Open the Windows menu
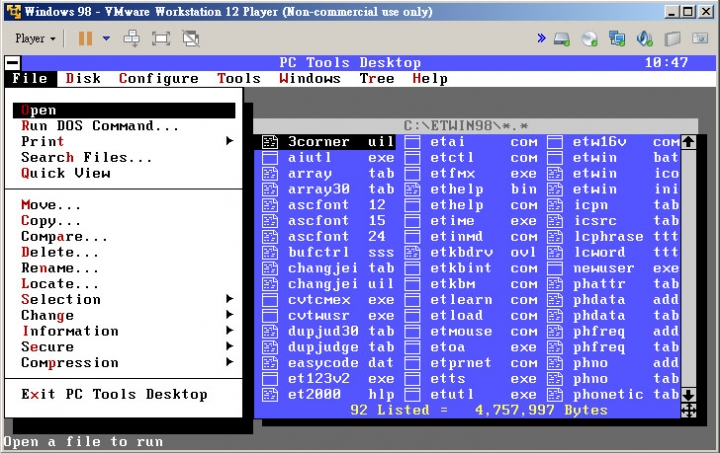720x453 pixels. (x=310, y=78)
